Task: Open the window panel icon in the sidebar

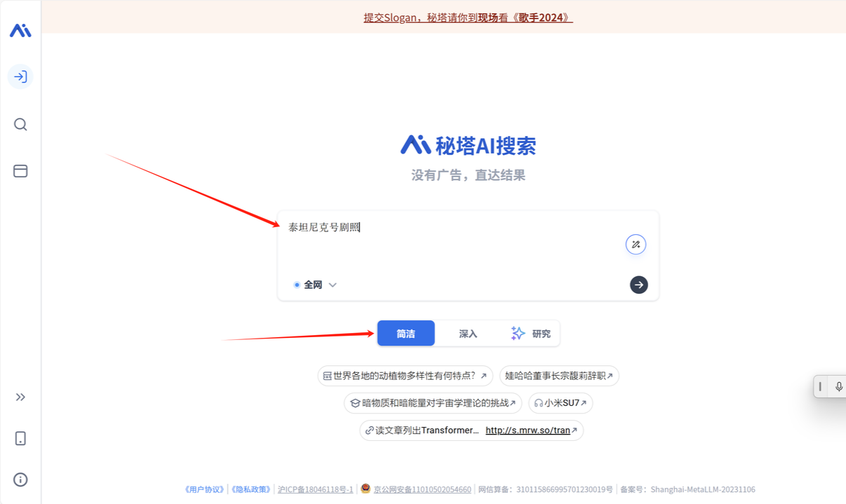Action: tap(20, 171)
